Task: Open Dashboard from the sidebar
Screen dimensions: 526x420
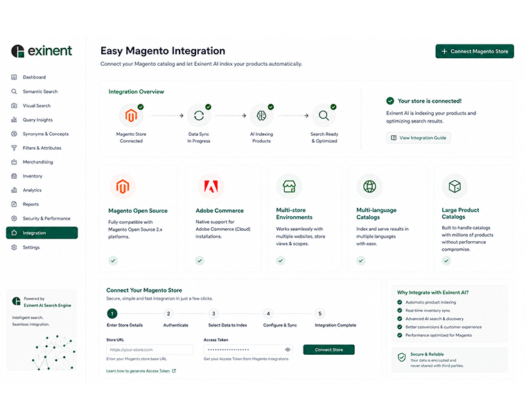Action: (x=34, y=77)
